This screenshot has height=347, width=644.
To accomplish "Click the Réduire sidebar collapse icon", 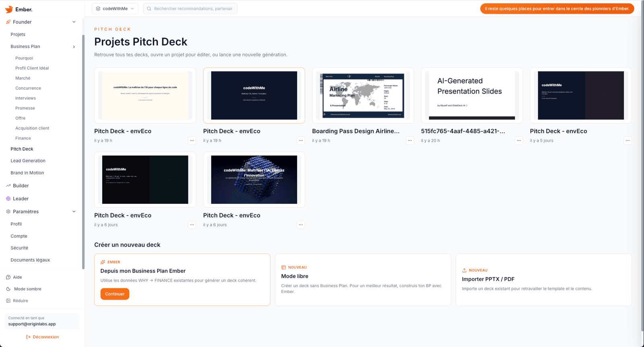I will pyautogui.click(x=8, y=301).
